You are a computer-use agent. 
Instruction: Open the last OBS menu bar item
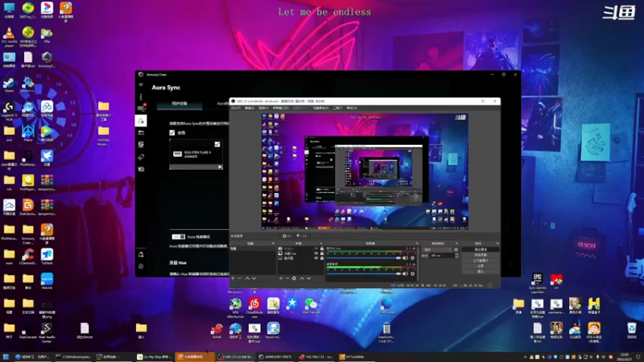(x=352, y=108)
